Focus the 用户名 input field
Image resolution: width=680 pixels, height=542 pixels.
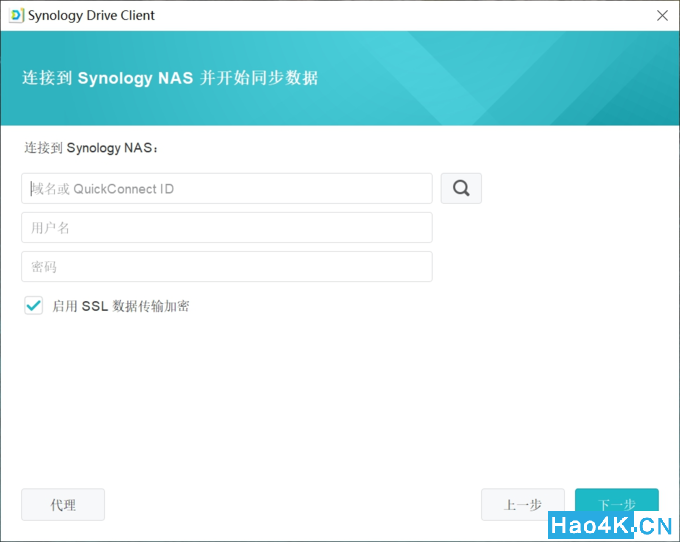click(x=227, y=227)
